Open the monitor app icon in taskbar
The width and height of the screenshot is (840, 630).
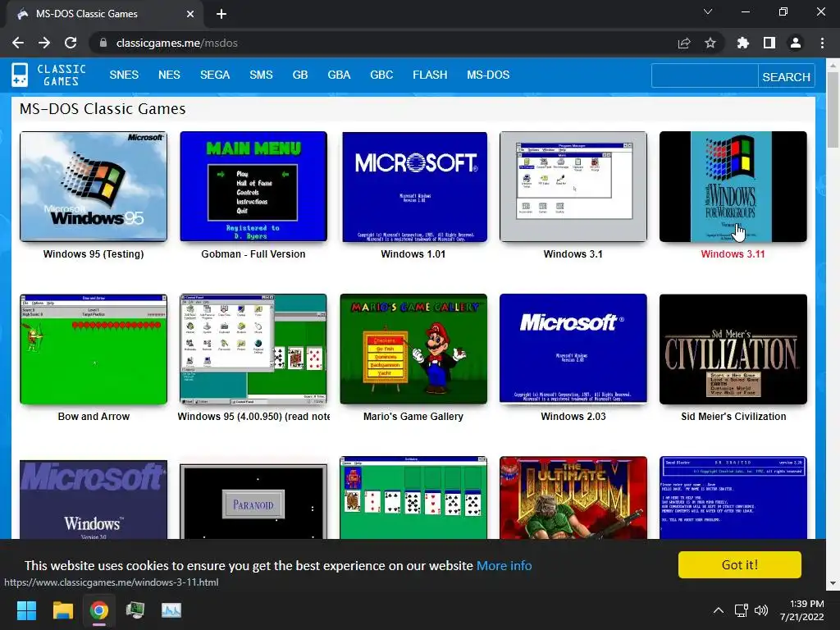[135, 610]
